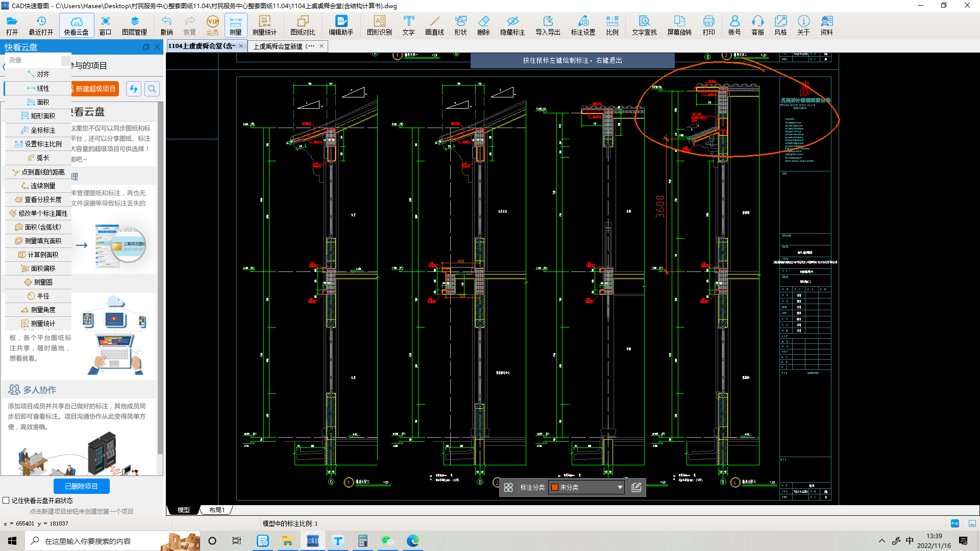
Task: Choose 面积偏移 menu item
Action: pos(38,268)
